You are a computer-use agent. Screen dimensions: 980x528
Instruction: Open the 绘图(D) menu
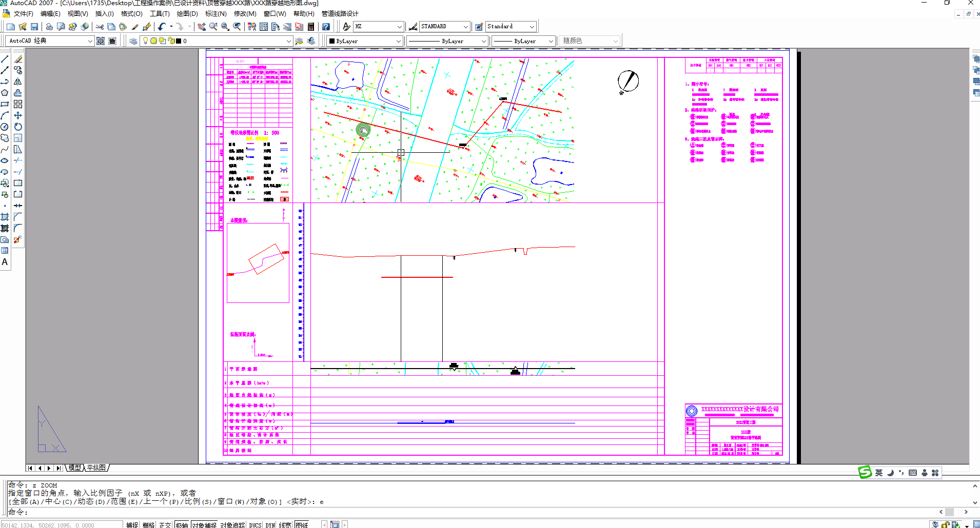(x=187, y=14)
